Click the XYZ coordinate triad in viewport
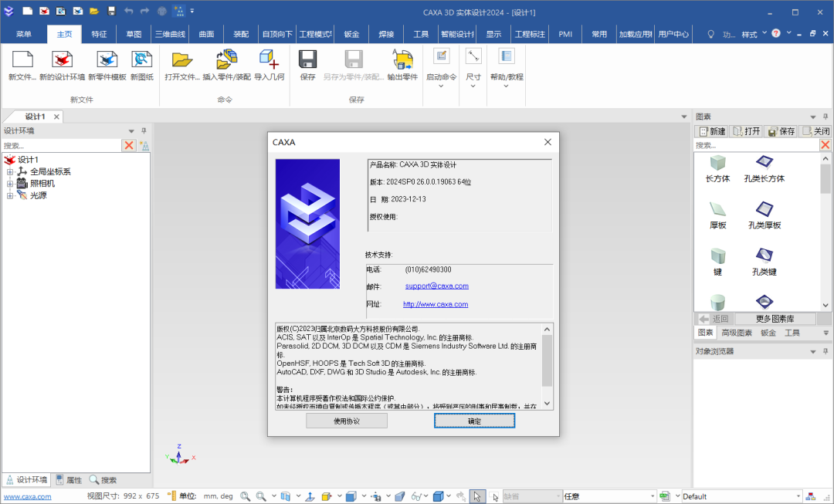Viewport: 834px width, 504px height. pos(180,455)
